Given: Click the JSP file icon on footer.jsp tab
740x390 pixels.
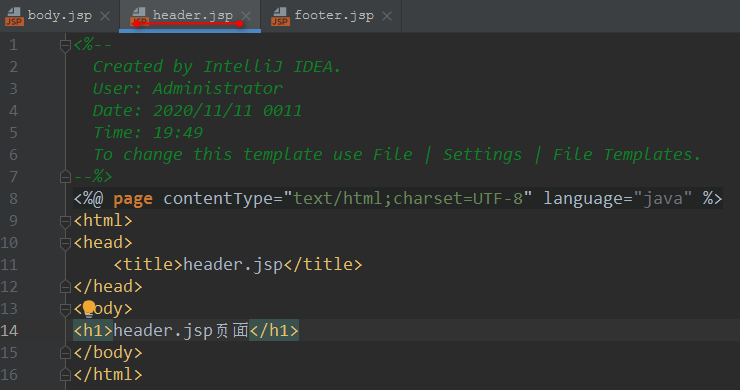Looking at the screenshot, I should click(280, 17).
